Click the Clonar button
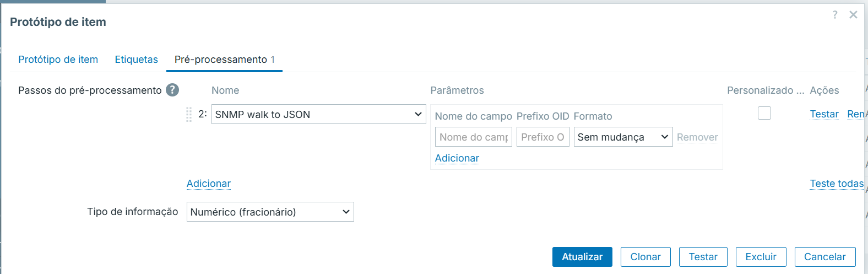The height and width of the screenshot is (274, 868). [645, 257]
